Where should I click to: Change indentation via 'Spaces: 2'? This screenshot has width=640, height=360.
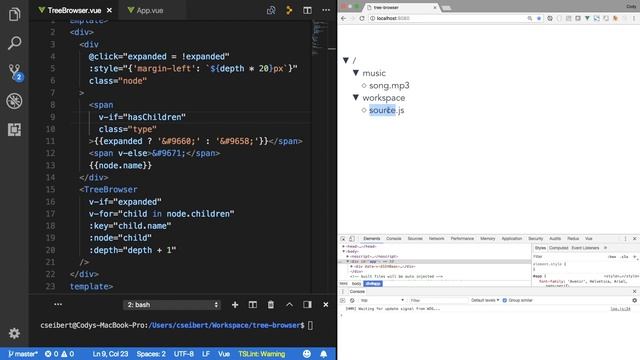[x=151, y=354]
